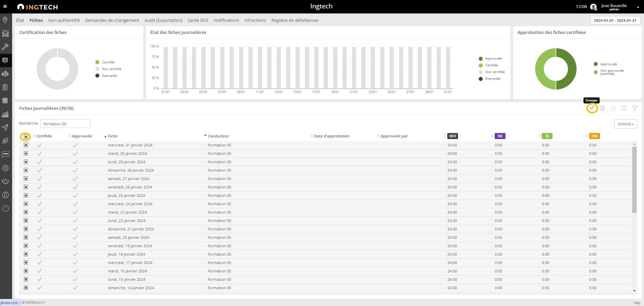Toggle the select-all checkbox in the table header
644x306 pixels.
pyautogui.click(x=26, y=136)
